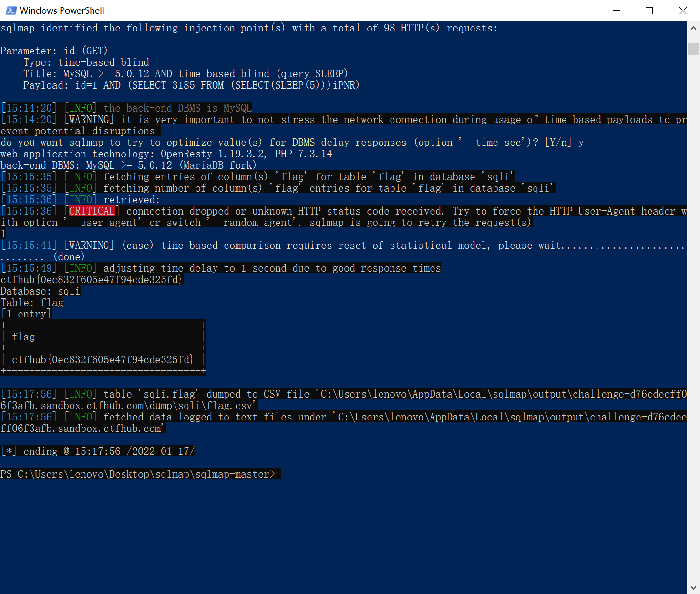Click the vertical scrollbar thumb
The height and width of the screenshot is (594, 700).
(x=693, y=49)
